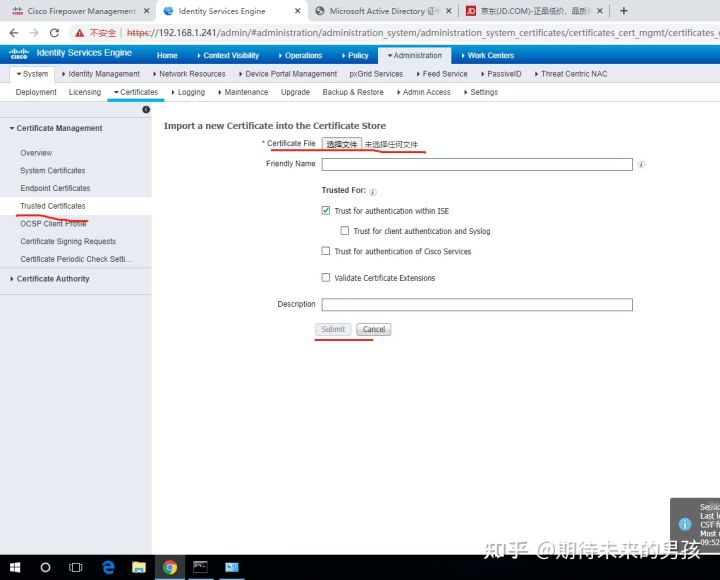This screenshot has width=720, height=580.
Task: Click Cortana search circle on taskbar
Action: tap(45, 568)
